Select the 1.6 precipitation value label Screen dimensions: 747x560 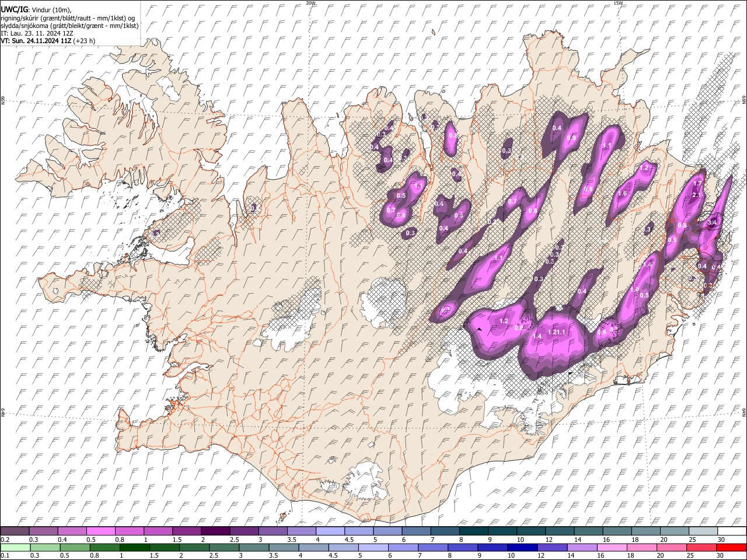[622, 194]
